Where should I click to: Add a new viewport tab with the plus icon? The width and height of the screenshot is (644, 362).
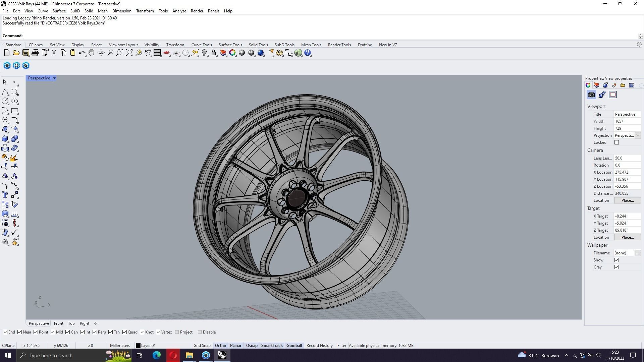pyautogui.click(x=96, y=323)
